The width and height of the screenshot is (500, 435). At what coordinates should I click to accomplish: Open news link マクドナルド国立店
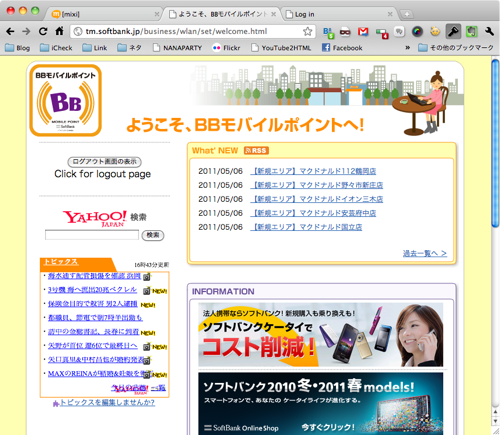point(306,227)
